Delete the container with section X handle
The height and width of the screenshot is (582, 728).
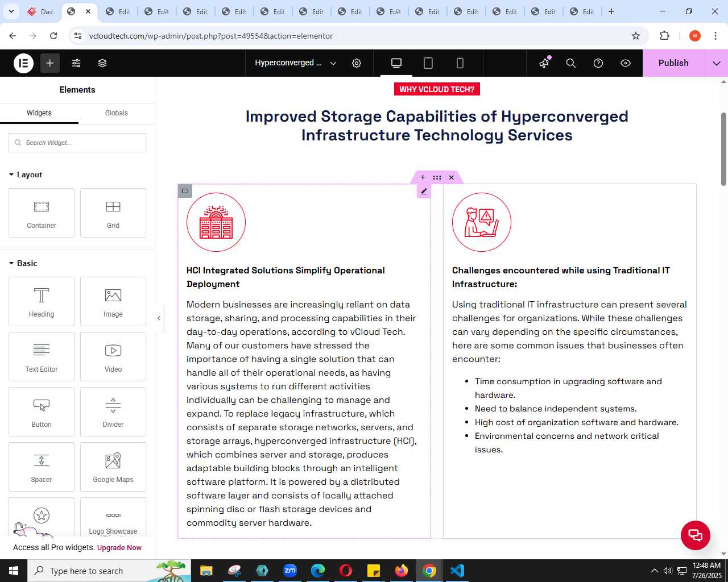[452, 177]
